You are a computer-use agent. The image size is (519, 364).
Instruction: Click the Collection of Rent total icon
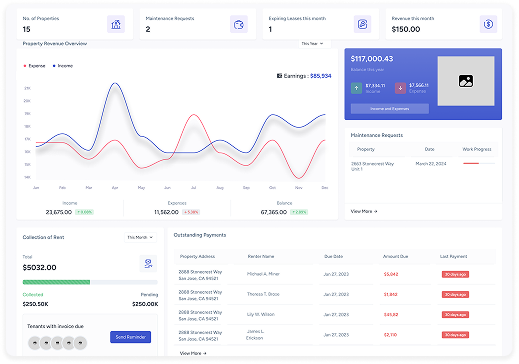pos(148,264)
